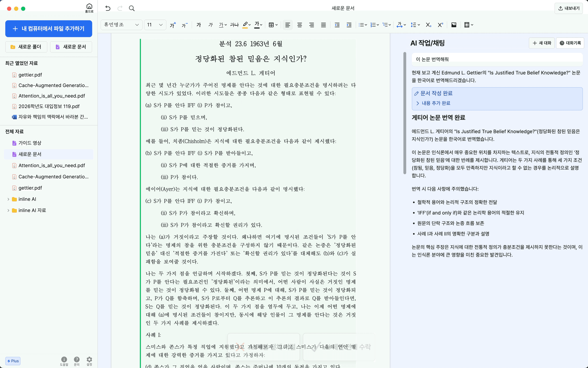Open the multilevel list dropdown
This screenshot has height=368, width=588.
(x=386, y=25)
